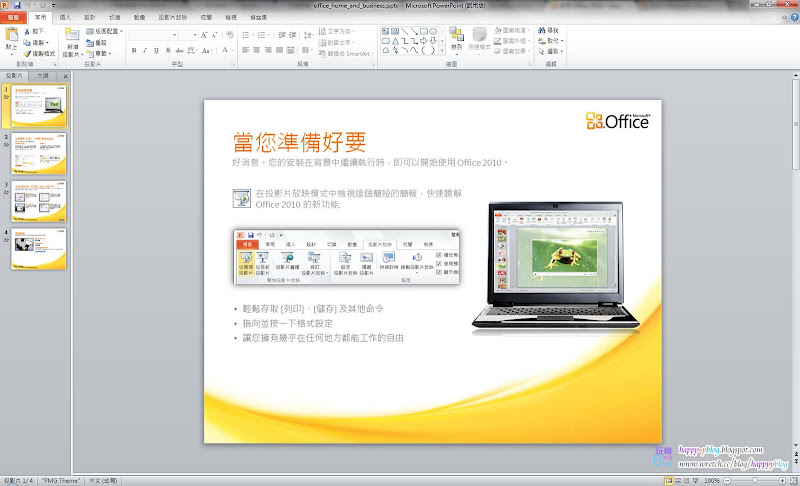Select the Oval shape in shapes gallery

pyautogui.click(x=433, y=31)
